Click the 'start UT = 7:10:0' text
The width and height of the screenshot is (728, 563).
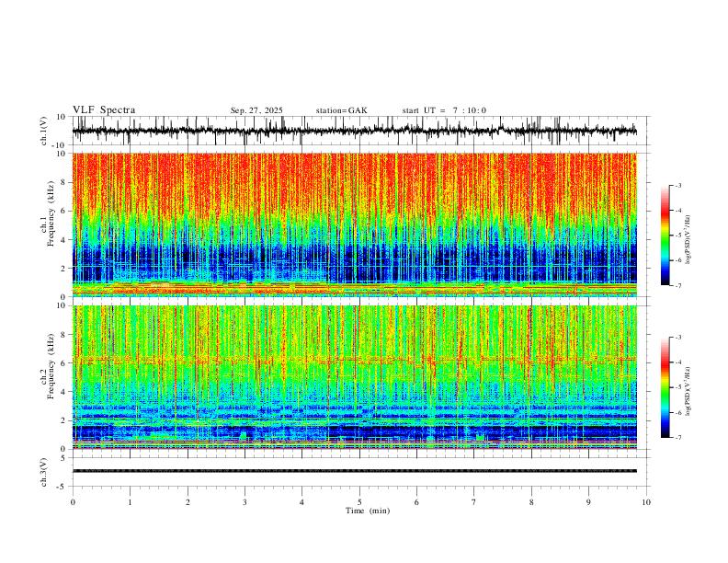[x=444, y=110]
